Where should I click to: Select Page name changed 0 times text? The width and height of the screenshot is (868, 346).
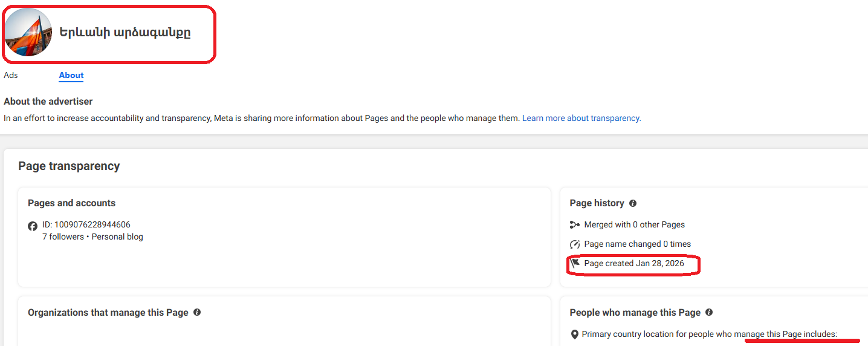[x=638, y=244]
